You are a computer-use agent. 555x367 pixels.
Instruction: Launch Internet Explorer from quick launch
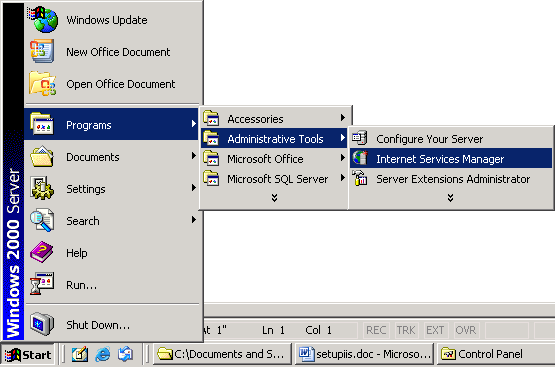[103, 354]
